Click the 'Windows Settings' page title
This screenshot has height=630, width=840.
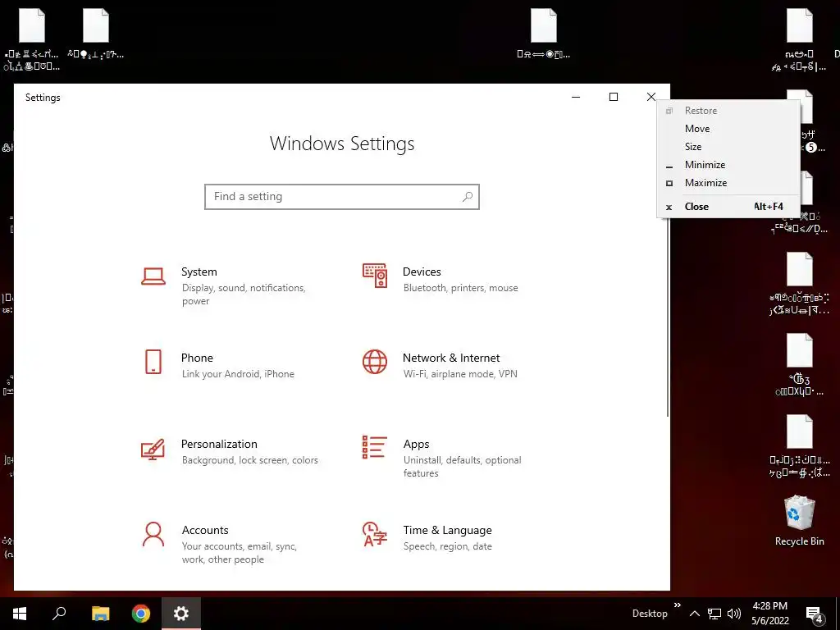tap(342, 144)
